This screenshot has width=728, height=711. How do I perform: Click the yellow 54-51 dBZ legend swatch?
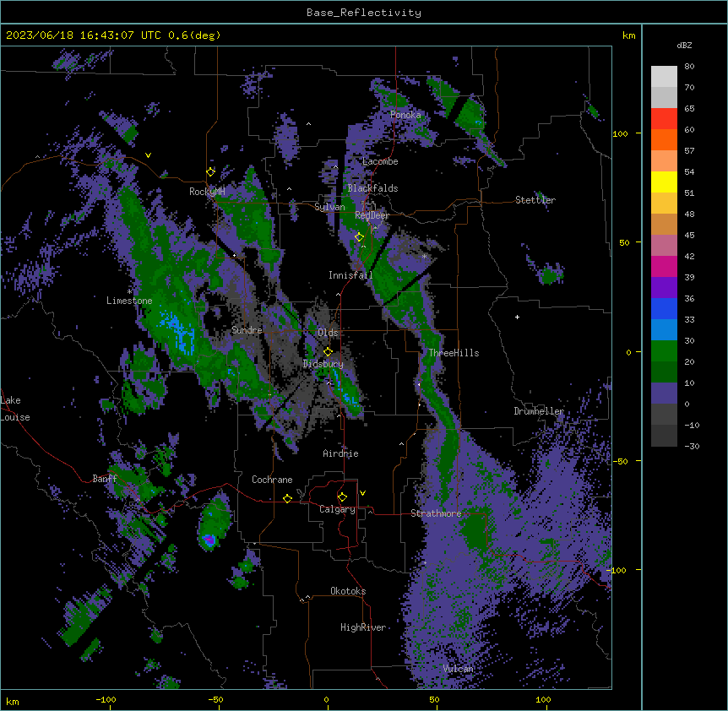[664, 182]
